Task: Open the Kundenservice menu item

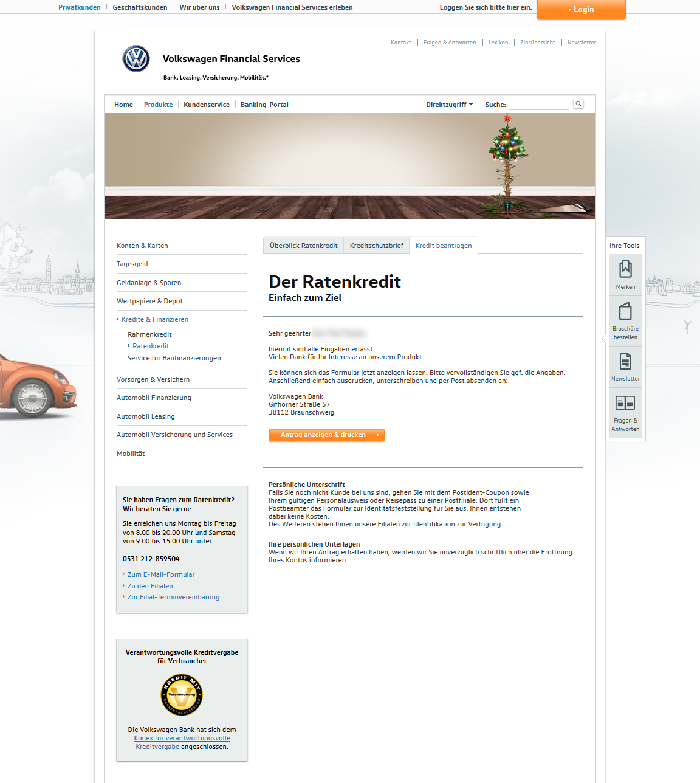Action: pos(207,105)
